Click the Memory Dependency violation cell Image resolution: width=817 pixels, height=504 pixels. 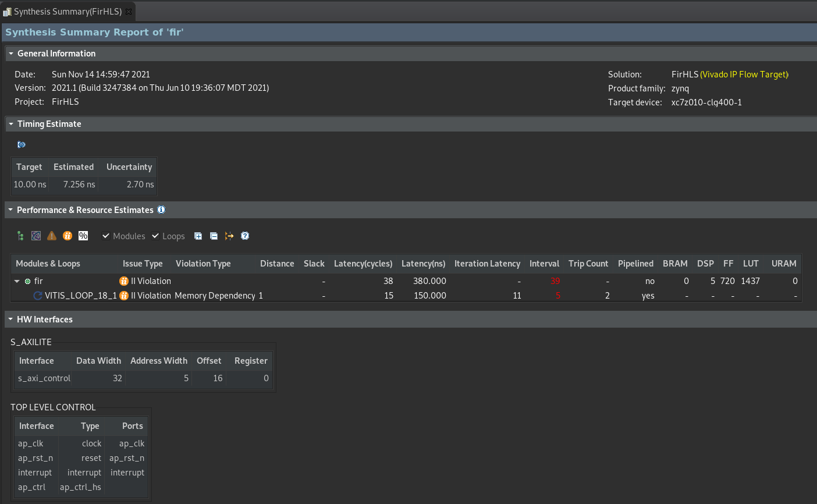tap(215, 296)
